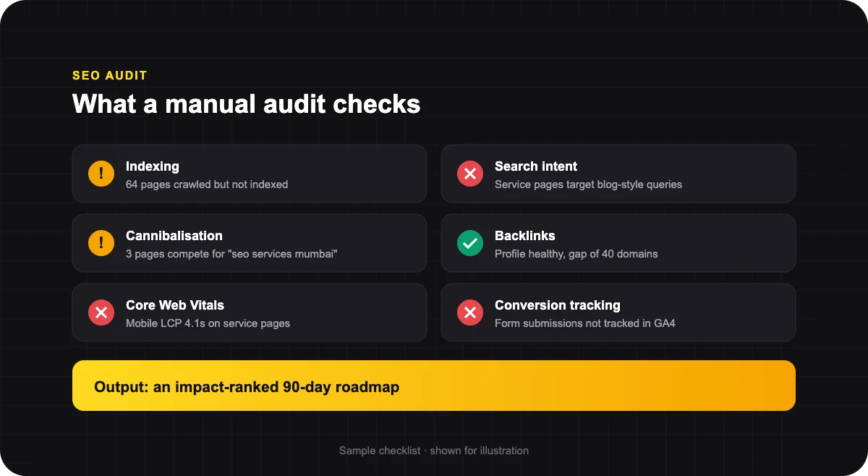
Task: Click the Indexing warning icon
Action: [x=101, y=174]
